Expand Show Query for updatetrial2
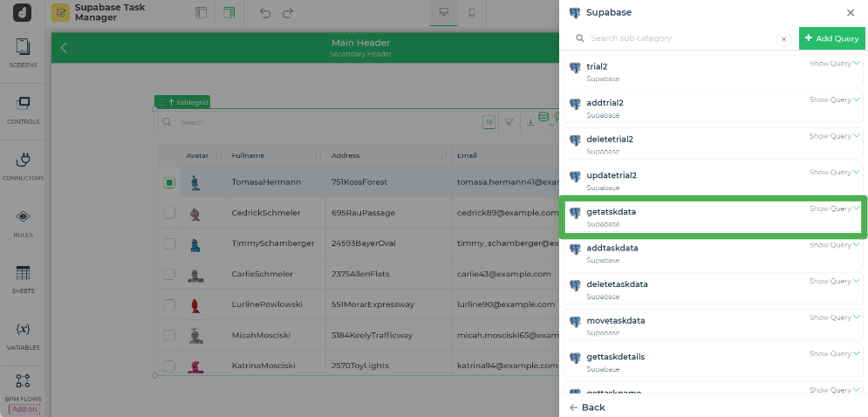Image resolution: width=868 pixels, height=417 pixels. (x=834, y=172)
